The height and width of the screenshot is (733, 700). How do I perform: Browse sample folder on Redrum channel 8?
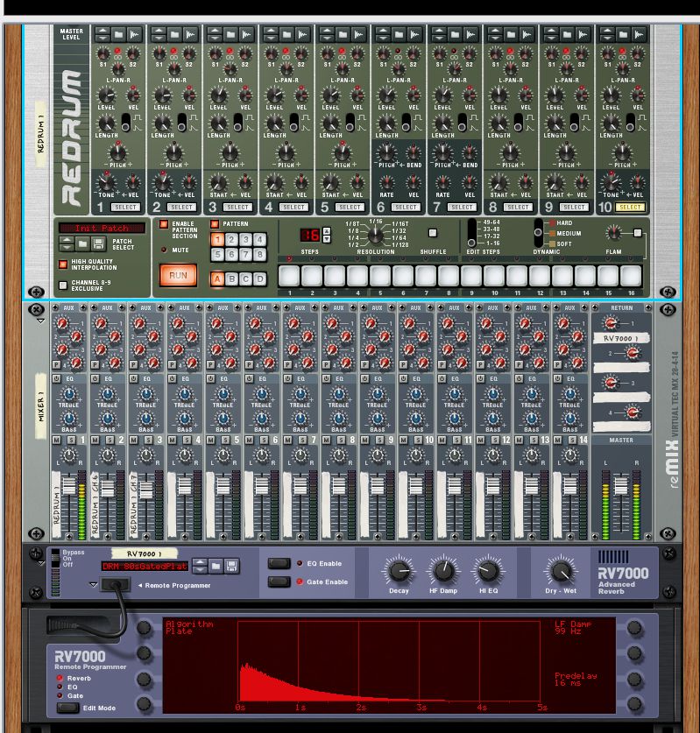tap(511, 34)
